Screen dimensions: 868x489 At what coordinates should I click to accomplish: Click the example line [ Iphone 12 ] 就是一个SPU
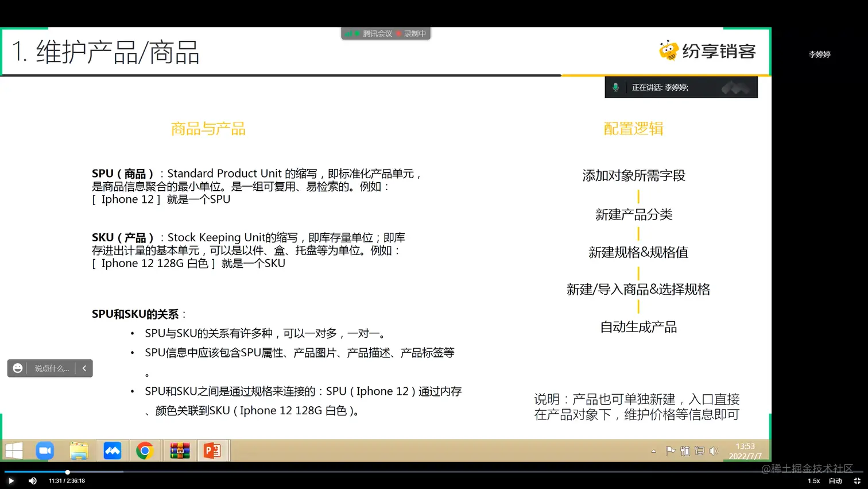[161, 199]
